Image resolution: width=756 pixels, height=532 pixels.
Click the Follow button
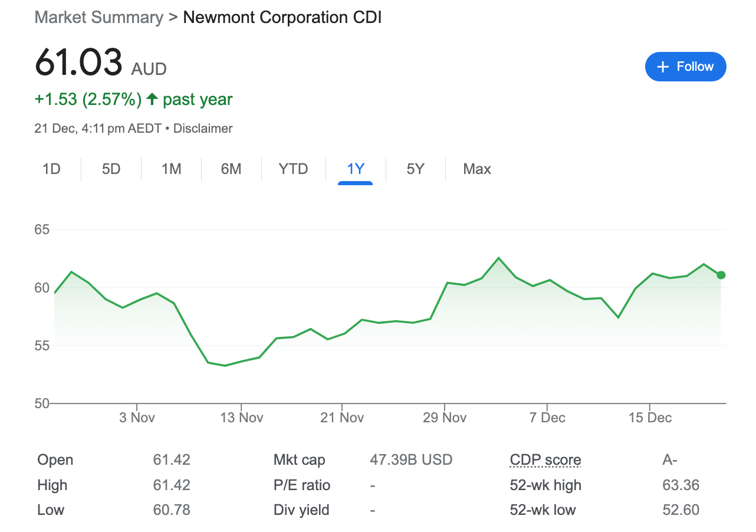tap(686, 67)
